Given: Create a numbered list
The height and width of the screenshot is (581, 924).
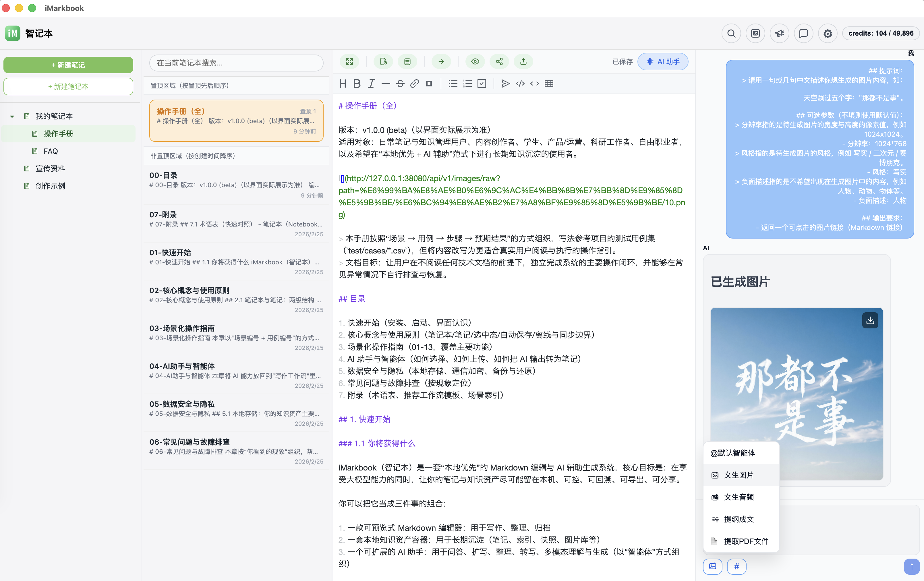Looking at the screenshot, I should 467,84.
